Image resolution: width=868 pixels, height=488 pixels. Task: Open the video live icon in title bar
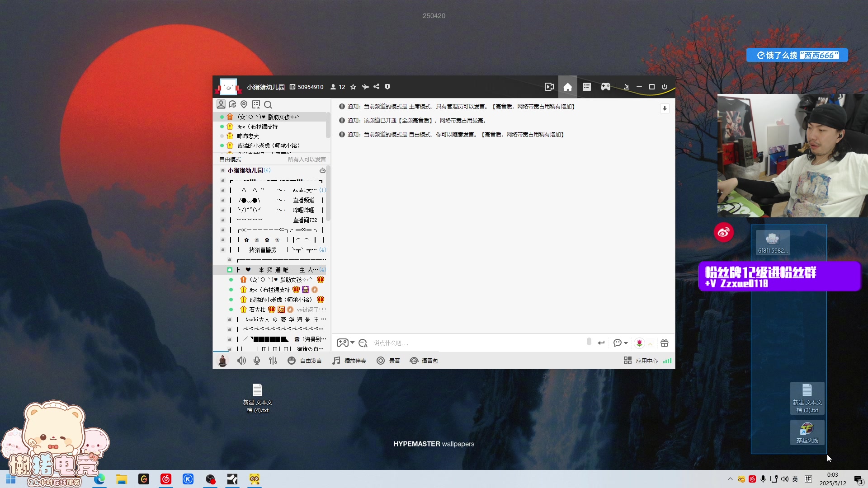pos(549,87)
